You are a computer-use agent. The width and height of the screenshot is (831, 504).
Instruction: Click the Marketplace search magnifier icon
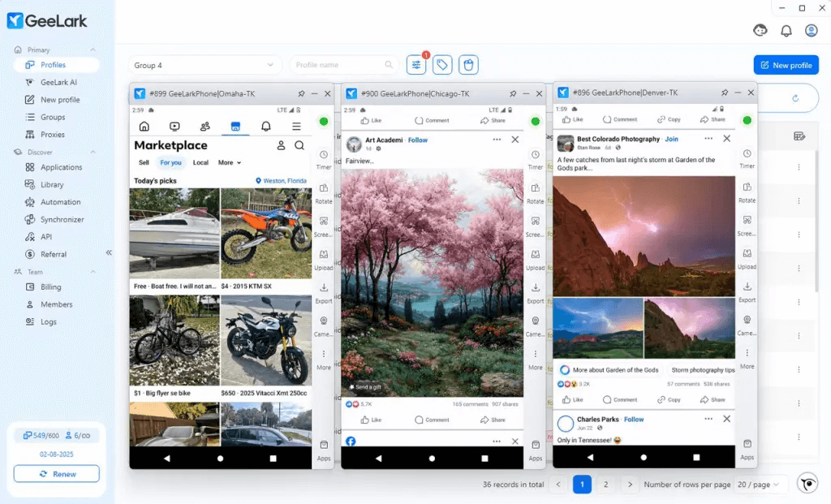pos(299,145)
